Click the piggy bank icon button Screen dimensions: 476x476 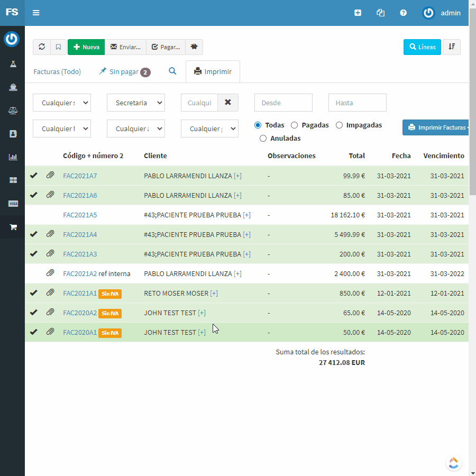tap(194, 47)
